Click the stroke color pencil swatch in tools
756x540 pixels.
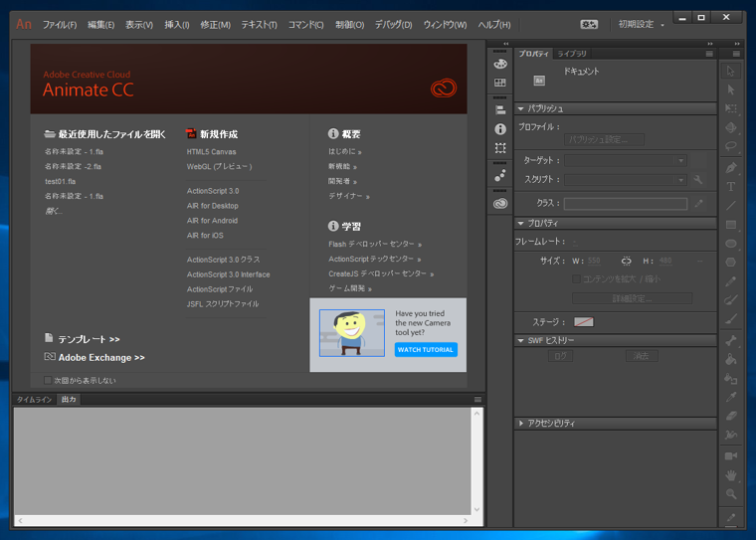click(731, 517)
